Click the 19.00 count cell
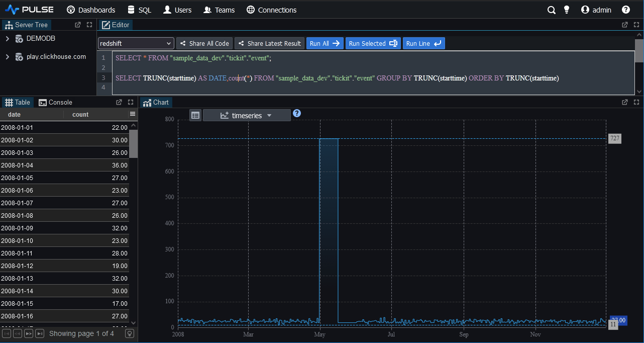Image resolution: width=644 pixels, height=343 pixels. pos(96,266)
